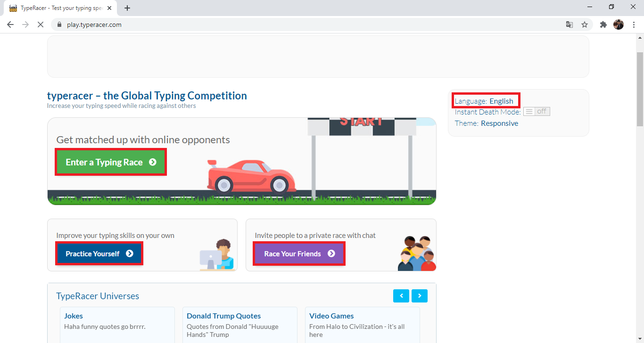Open the Donald Trump Quotes universe
The height and width of the screenshot is (343, 644).
tap(223, 316)
